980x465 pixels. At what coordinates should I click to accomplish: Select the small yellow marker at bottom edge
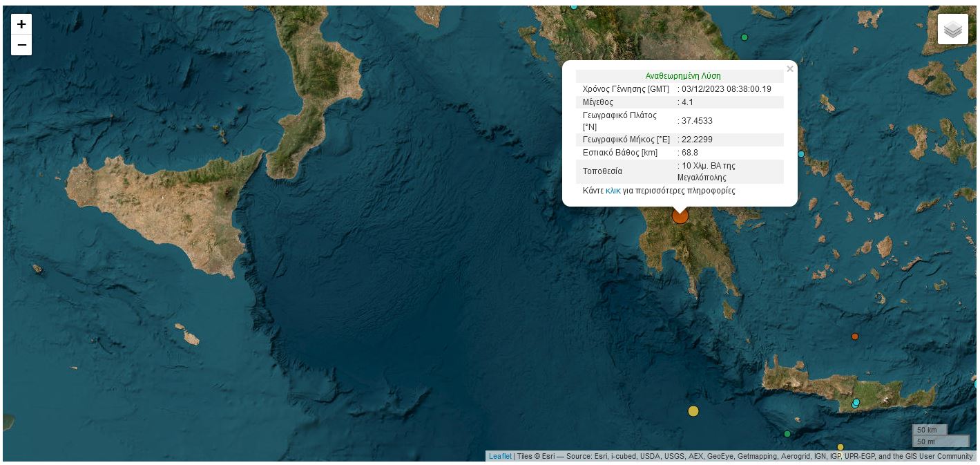click(x=840, y=447)
